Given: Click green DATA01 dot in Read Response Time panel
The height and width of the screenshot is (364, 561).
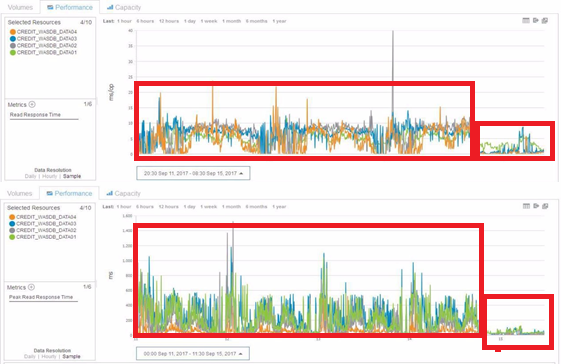Looking at the screenshot, I should 13,52.
